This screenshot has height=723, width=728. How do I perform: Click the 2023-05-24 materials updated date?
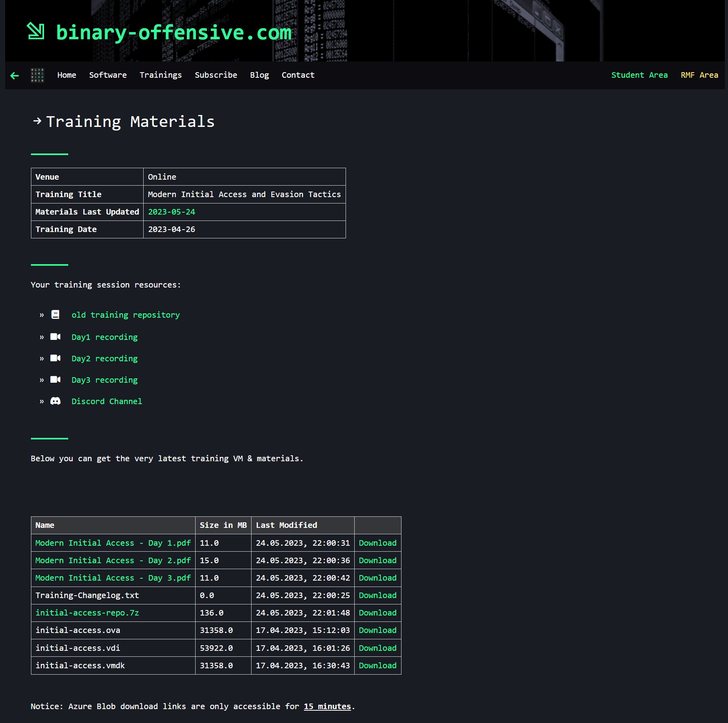point(171,212)
